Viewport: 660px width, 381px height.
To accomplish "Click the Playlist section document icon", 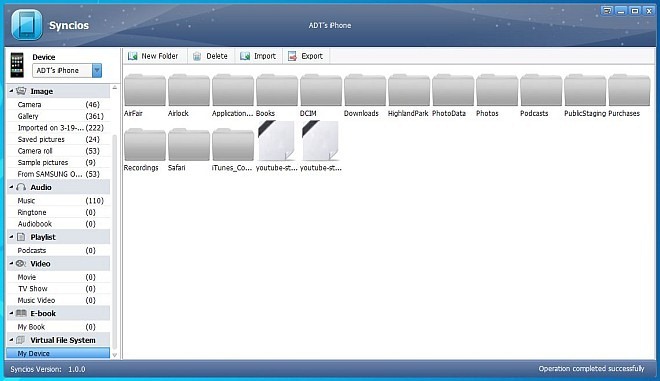I will click(21, 237).
